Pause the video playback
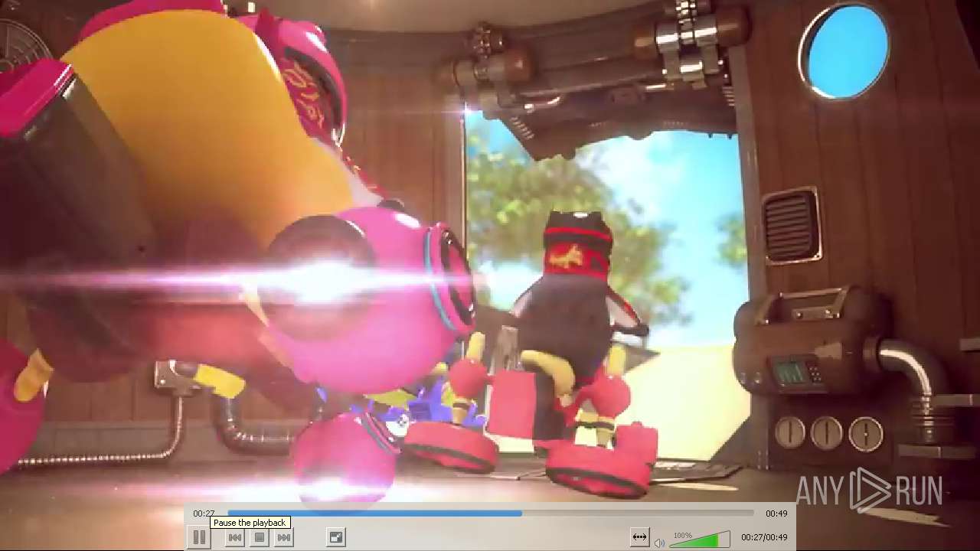The width and height of the screenshot is (980, 551). pyautogui.click(x=199, y=538)
